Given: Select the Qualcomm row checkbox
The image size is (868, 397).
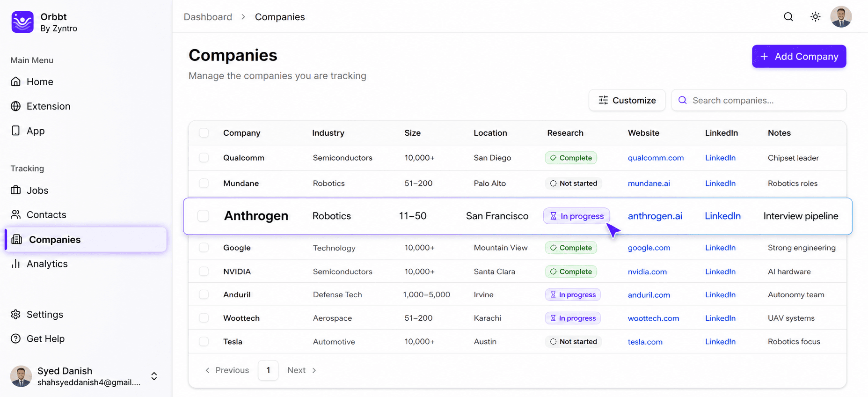Looking at the screenshot, I should tap(204, 158).
